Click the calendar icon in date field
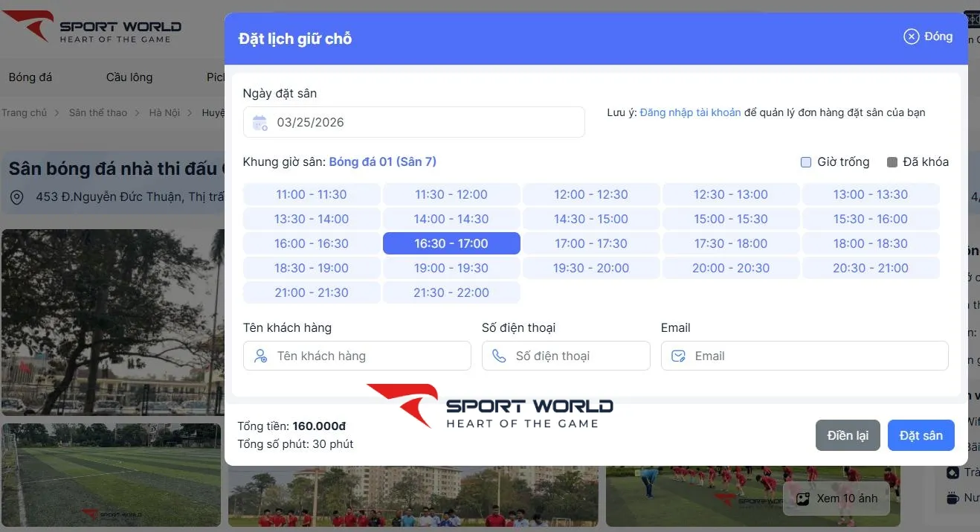 [259, 123]
